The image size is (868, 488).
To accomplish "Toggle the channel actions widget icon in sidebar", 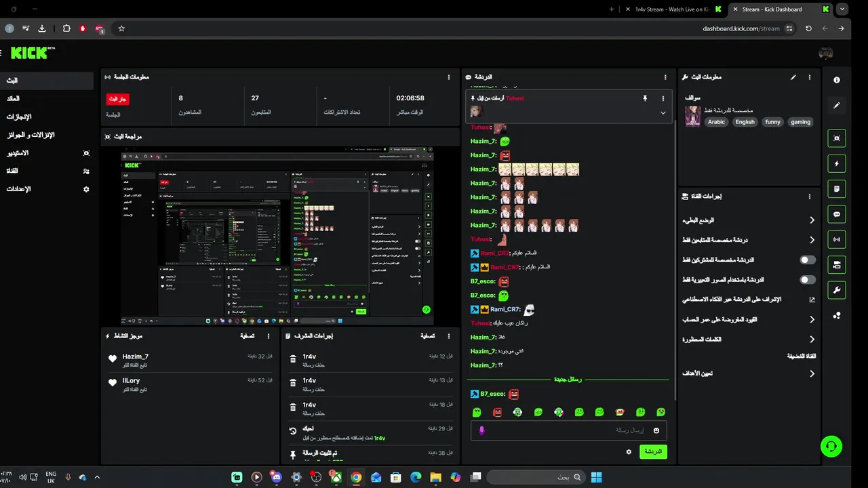I will [x=837, y=265].
